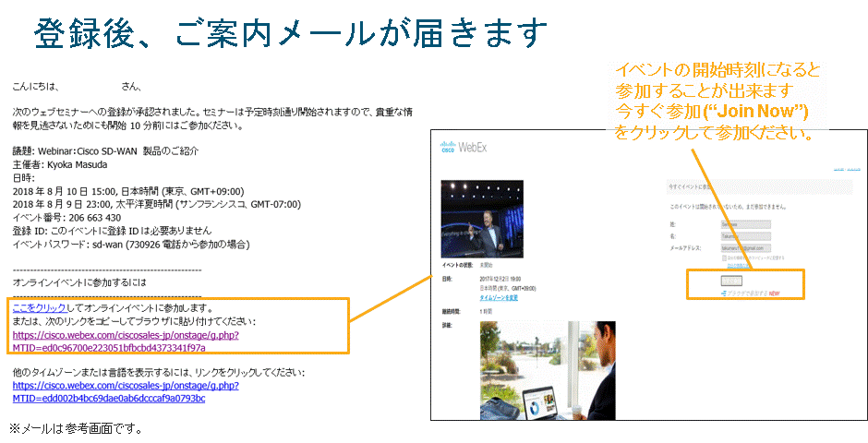The height and width of the screenshot is (443, 868).
Task: Click 議題: Webinar:Cisco SD-WAN 製品のご紹介 line
Action: coord(105,151)
